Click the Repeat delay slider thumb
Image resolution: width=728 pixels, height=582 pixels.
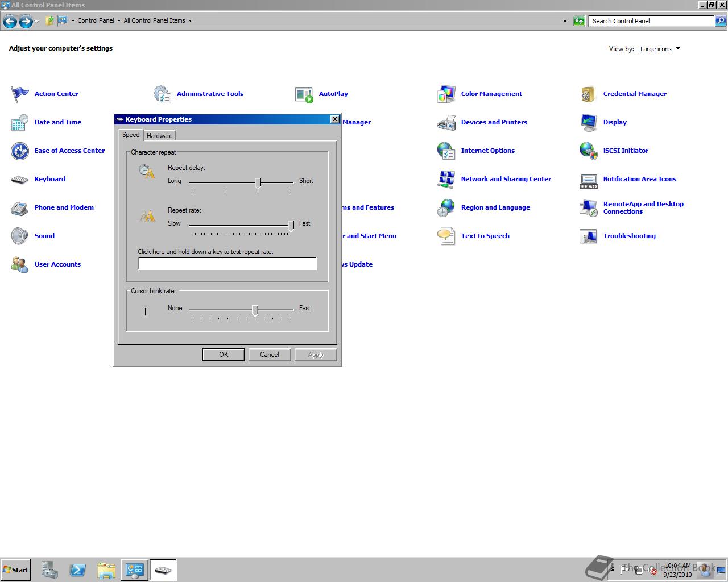(x=258, y=182)
